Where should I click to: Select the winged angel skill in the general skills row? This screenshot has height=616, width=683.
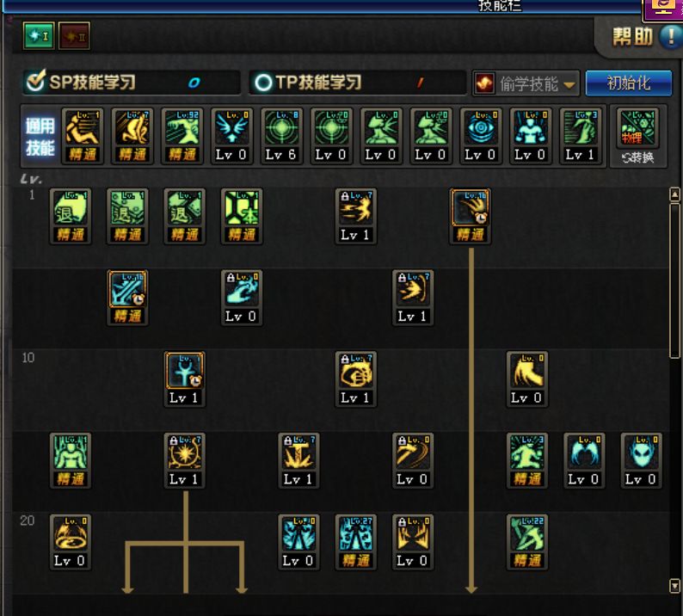(231, 127)
